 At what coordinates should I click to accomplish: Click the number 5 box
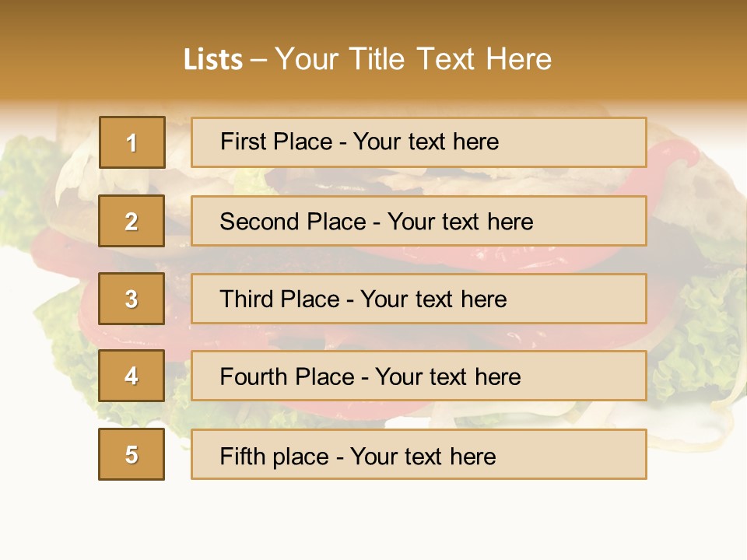[132, 454]
